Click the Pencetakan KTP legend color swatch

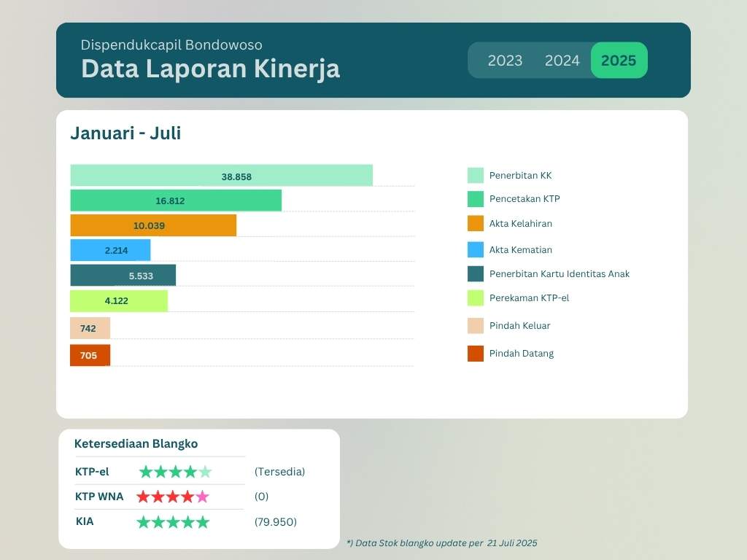coord(476,199)
